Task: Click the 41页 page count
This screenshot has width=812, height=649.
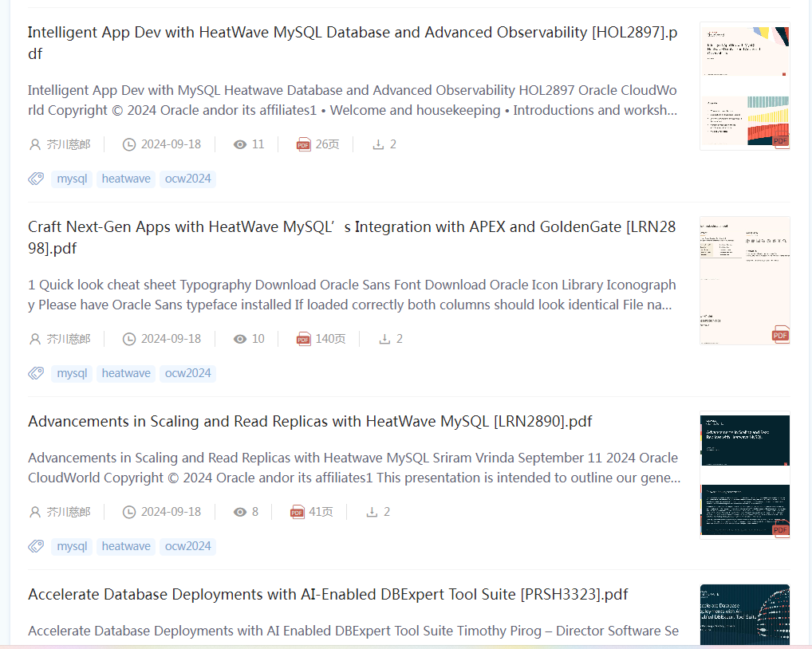Action: point(321,512)
